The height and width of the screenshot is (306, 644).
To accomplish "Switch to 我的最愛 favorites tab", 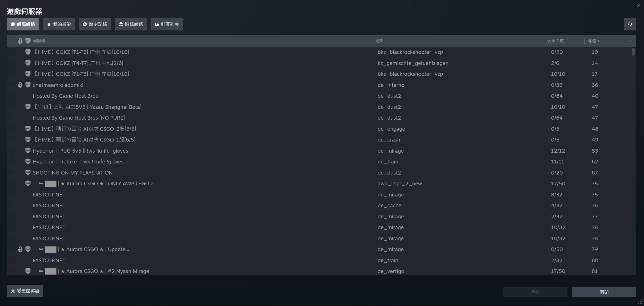I will pos(59,24).
